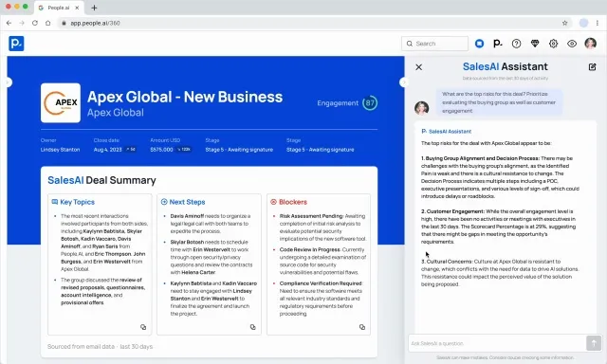Click the Apex Global account name link

(x=116, y=113)
